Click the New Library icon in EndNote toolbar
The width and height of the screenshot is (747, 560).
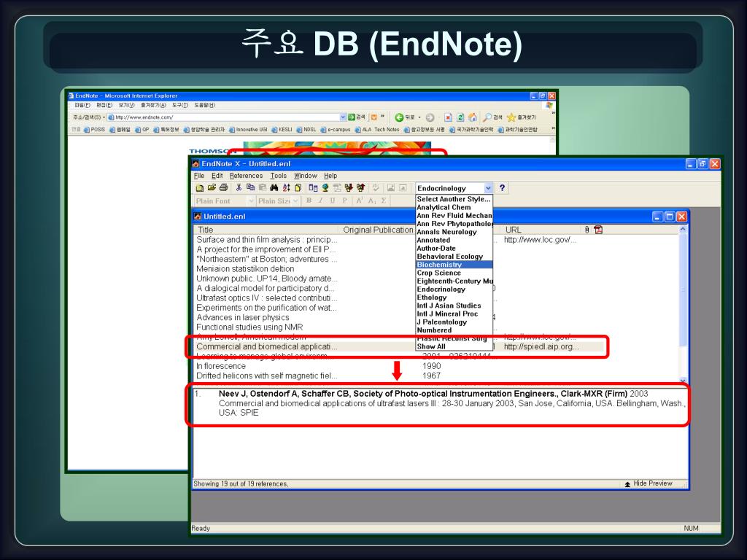point(200,187)
